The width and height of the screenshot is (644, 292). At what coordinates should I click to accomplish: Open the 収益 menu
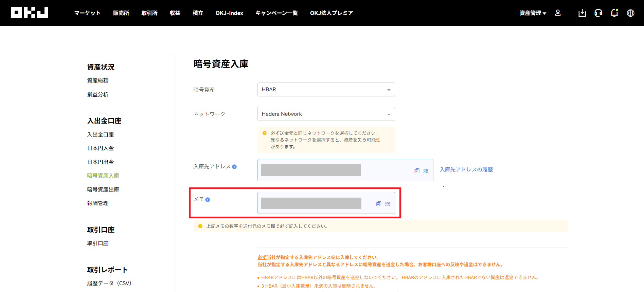(x=175, y=13)
